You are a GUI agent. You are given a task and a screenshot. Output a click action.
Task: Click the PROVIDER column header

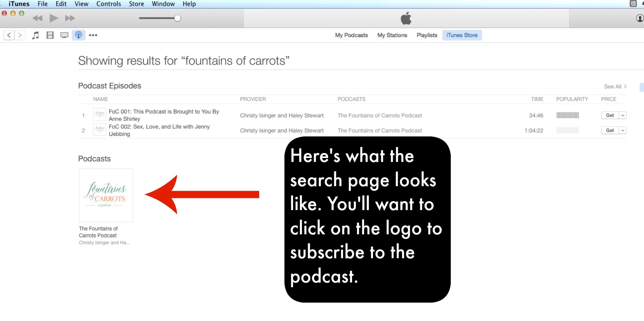[253, 99]
